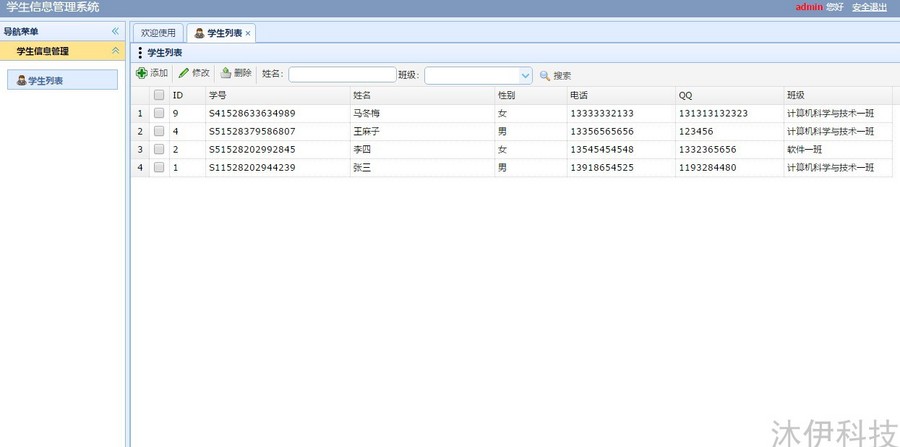Sort by the 性别 column header
Screen dimensions: 900x447
click(531, 95)
